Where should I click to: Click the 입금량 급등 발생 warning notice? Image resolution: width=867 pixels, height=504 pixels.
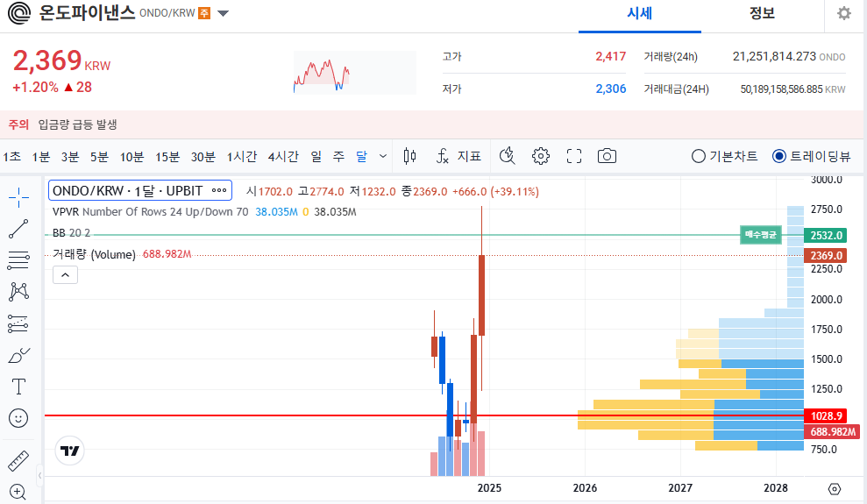coord(77,124)
